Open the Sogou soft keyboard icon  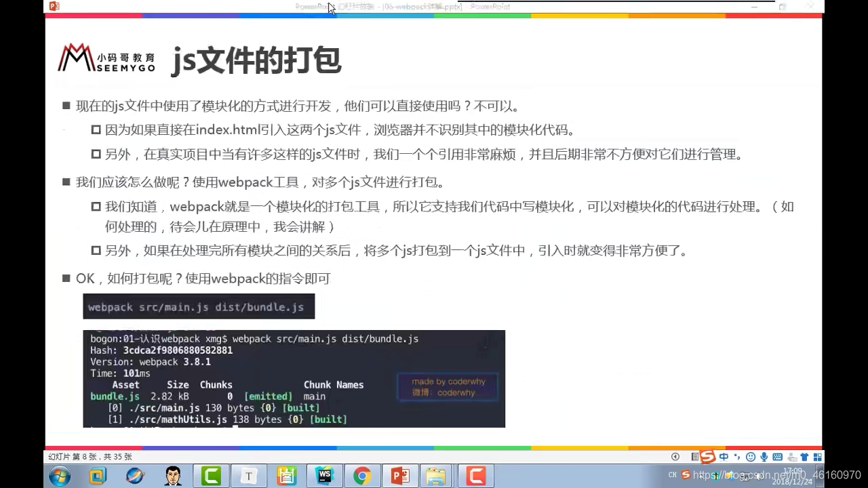pyautogui.click(x=777, y=457)
